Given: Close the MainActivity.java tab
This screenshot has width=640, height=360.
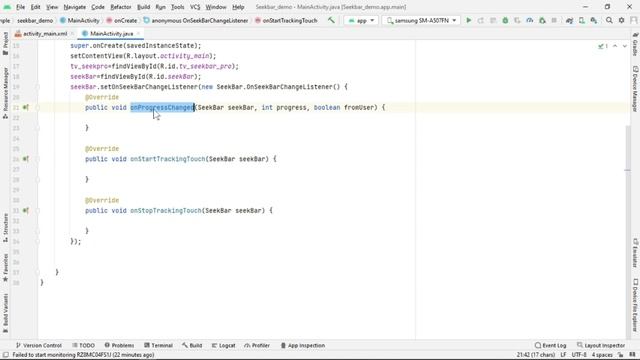Looking at the screenshot, I should click(x=138, y=33).
